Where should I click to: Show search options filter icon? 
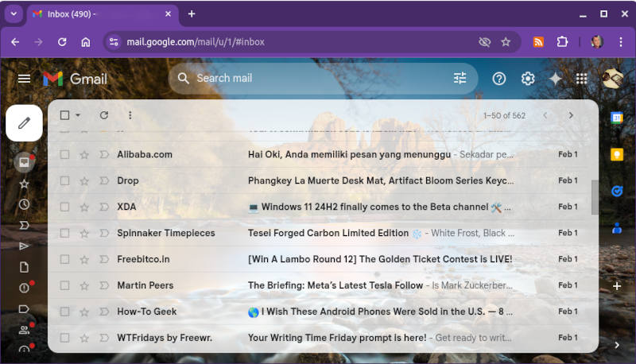(460, 78)
